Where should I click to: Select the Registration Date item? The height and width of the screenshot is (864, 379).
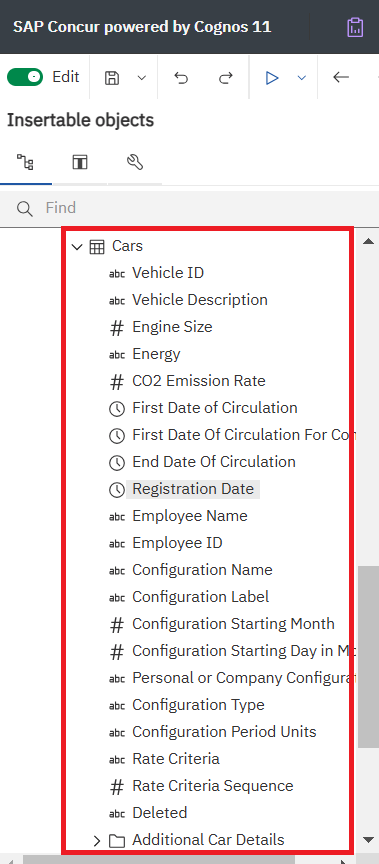point(193,489)
